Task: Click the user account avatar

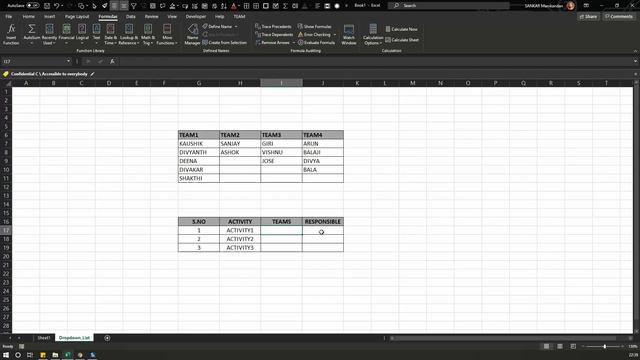Action: (x=570, y=6)
